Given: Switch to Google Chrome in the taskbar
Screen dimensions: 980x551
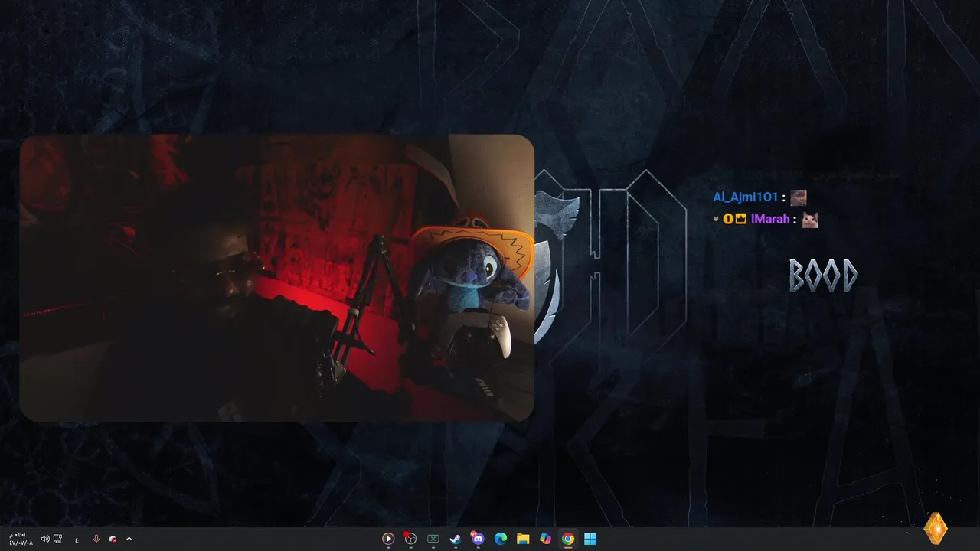Looking at the screenshot, I should coord(567,539).
